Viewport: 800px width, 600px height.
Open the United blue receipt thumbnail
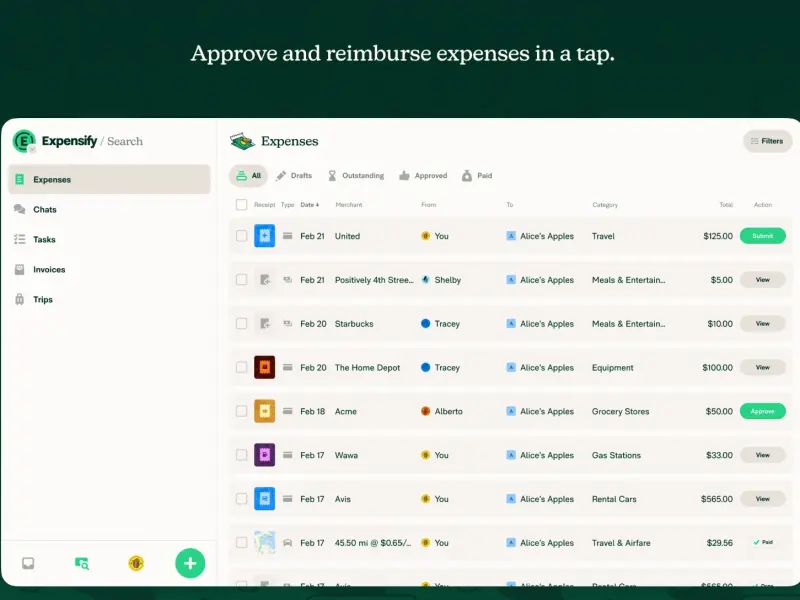[x=264, y=236]
